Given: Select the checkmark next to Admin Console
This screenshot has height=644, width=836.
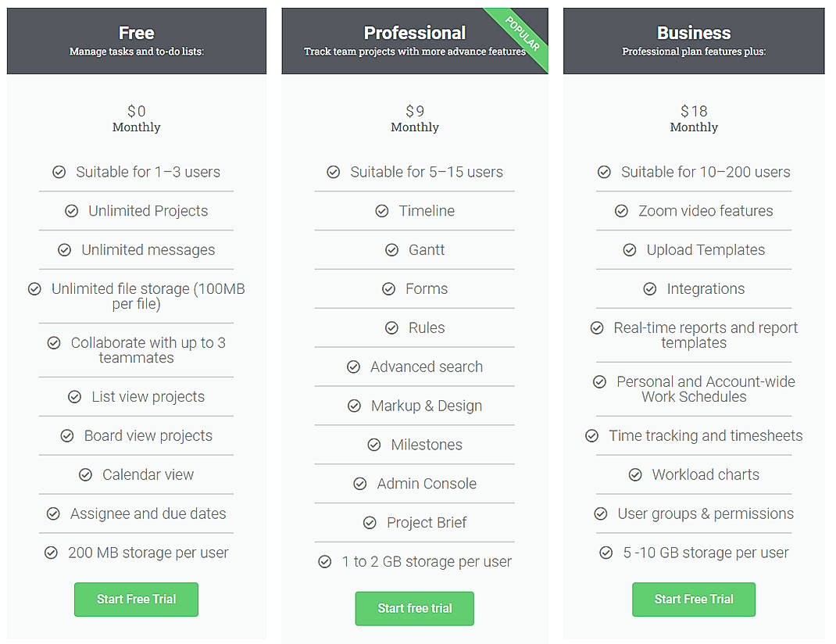Looking at the screenshot, I should point(359,484).
